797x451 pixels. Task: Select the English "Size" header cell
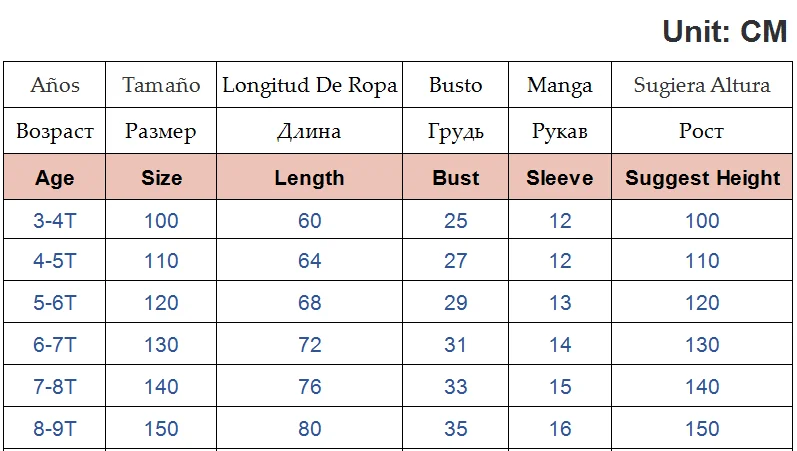click(161, 178)
